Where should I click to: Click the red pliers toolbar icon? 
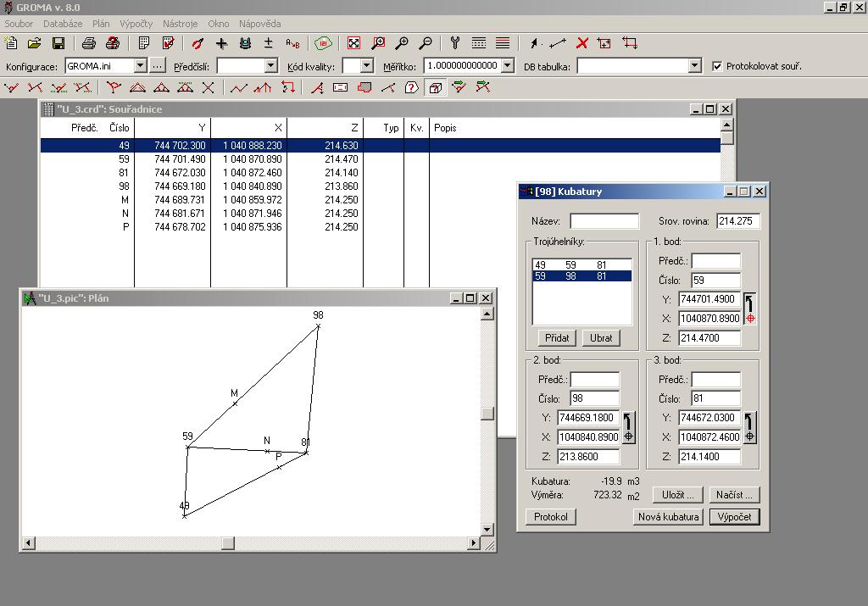click(x=198, y=43)
